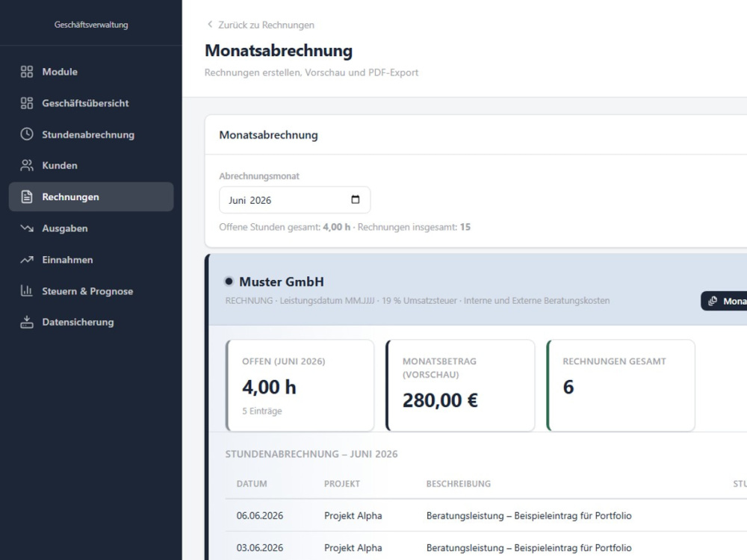This screenshot has width=747, height=560.
Task: Click the Rechnungen document icon
Action: tap(27, 196)
